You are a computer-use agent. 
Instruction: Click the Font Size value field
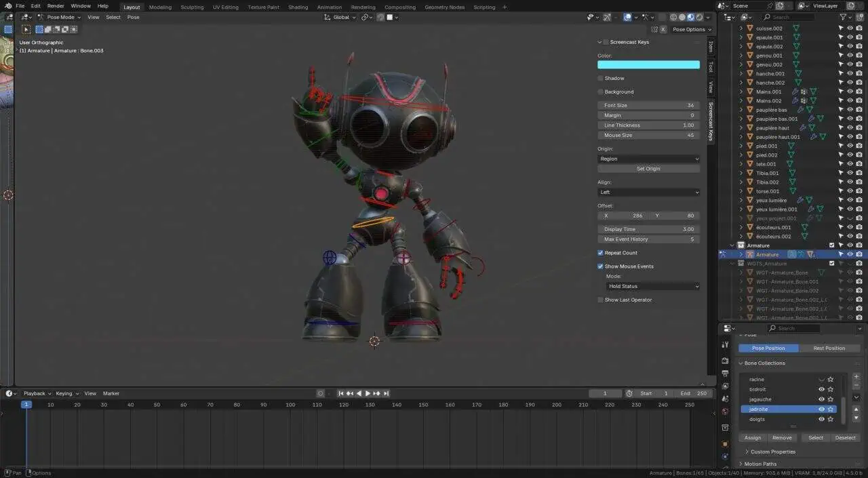click(x=648, y=106)
